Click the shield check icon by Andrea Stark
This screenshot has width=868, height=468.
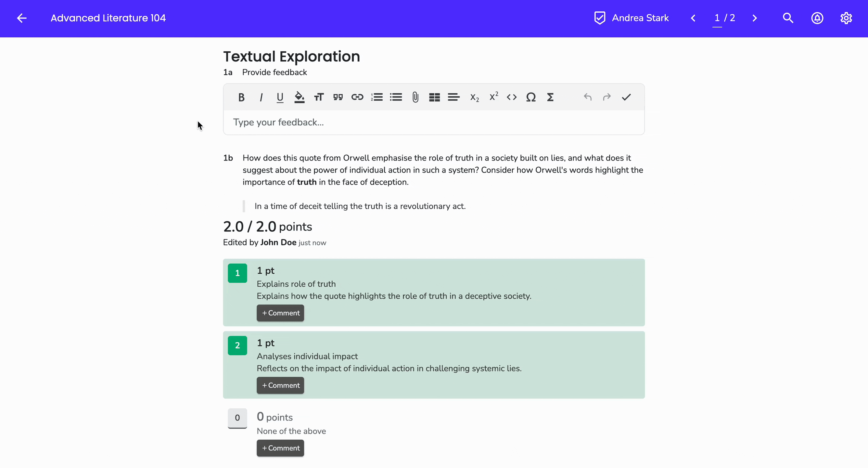coord(600,18)
